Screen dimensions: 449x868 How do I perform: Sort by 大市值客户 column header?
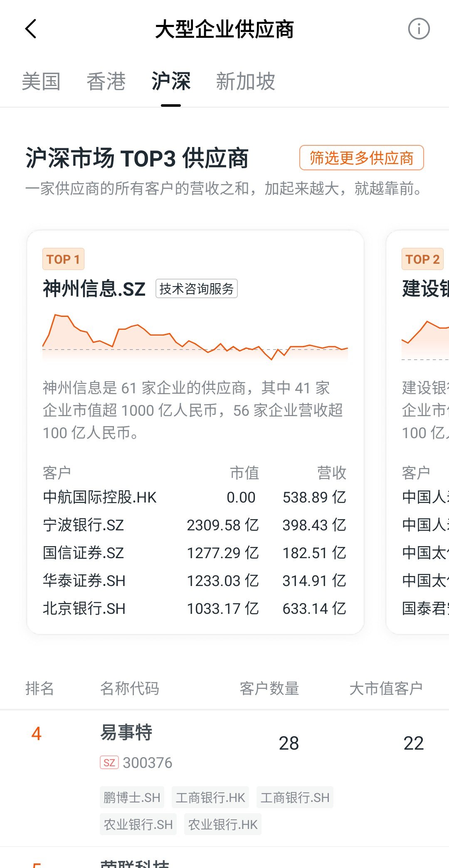point(386,689)
